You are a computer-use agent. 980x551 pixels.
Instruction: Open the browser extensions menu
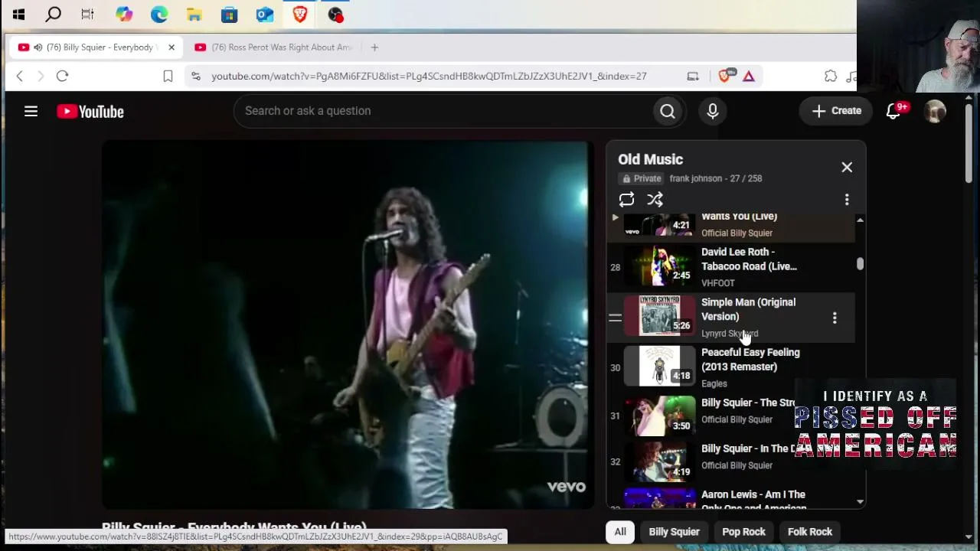coord(831,76)
